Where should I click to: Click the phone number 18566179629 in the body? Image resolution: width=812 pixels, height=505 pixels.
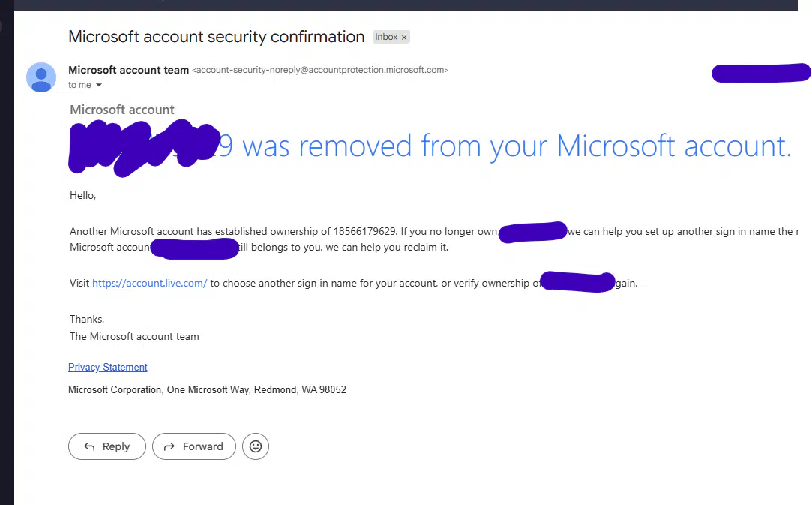(x=365, y=231)
